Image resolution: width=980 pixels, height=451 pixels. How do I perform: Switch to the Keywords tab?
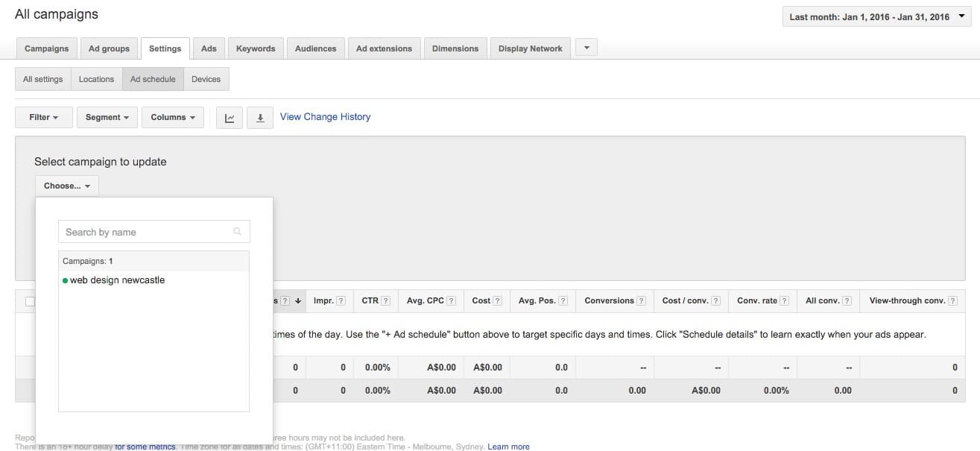coord(256,48)
